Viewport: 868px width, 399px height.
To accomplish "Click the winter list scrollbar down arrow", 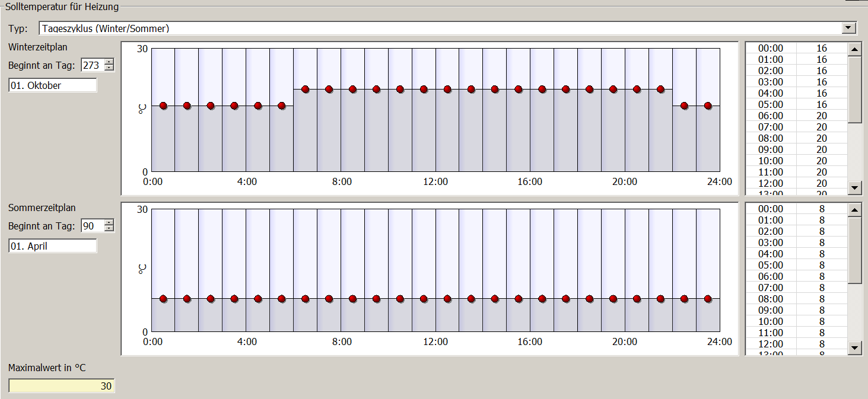I will tap(855, 187).
